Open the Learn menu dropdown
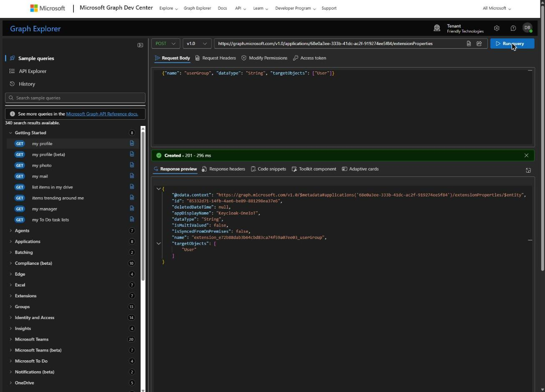Image resolution: width=545 pixels, height=392 pixels. (x=260, y=8)
